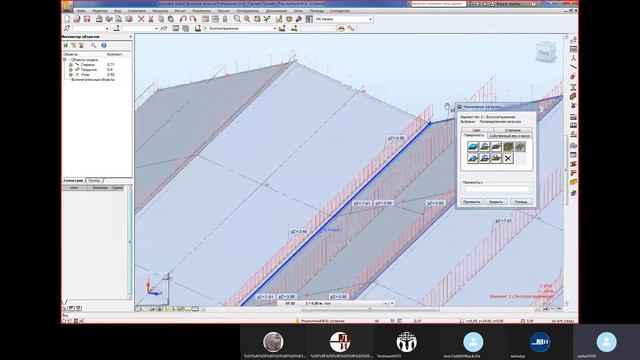Click the Zoom window magnifier icon

pyautogui.click(x=237, y=19)
